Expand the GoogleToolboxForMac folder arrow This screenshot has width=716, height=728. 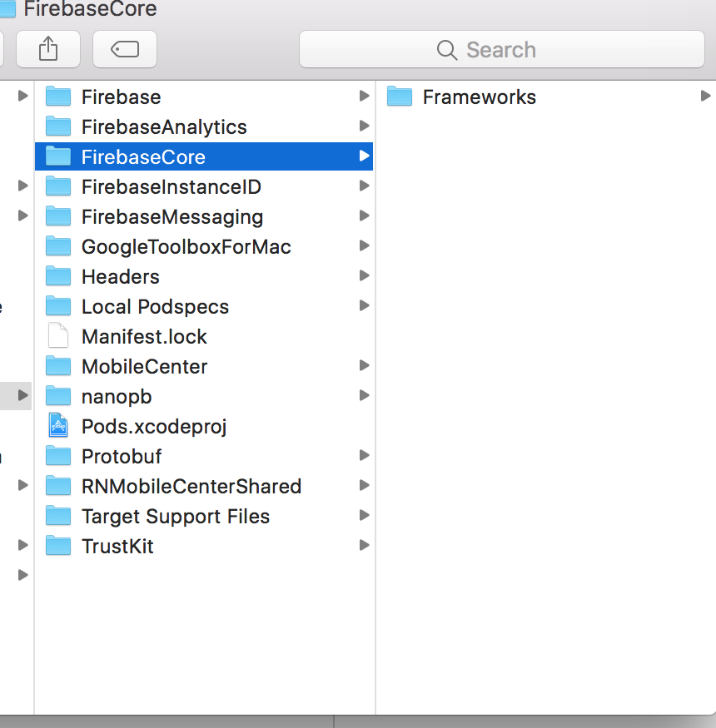(365, 245)
